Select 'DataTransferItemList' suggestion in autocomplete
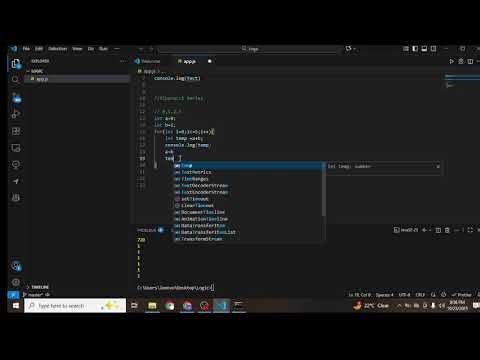The width and height of the screenshot is (480, 360). tap(248, 232)
